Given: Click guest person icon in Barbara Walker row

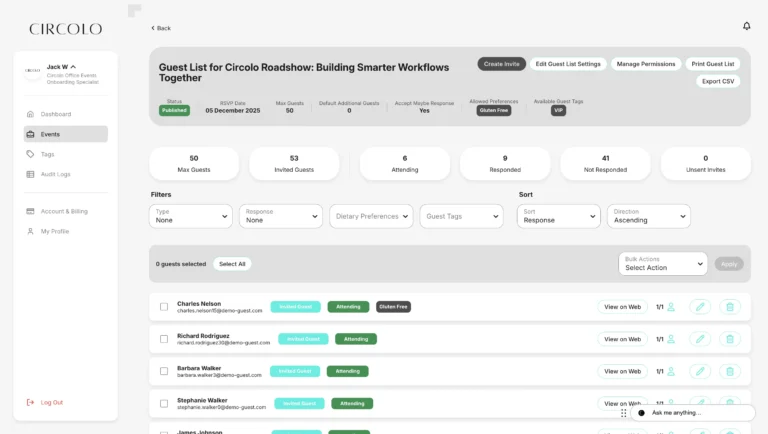Looking at the screenshot, I should point(671,371).
